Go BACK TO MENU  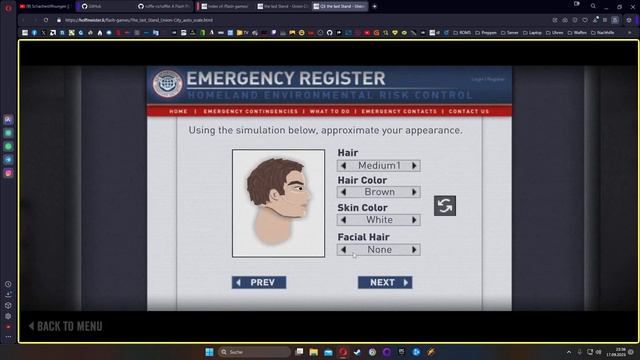(65, 326)
